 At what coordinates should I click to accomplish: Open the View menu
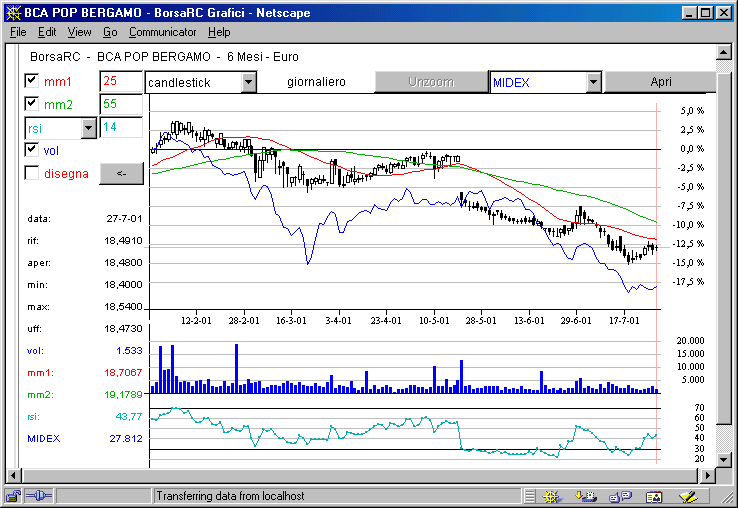tap(79, 32)
